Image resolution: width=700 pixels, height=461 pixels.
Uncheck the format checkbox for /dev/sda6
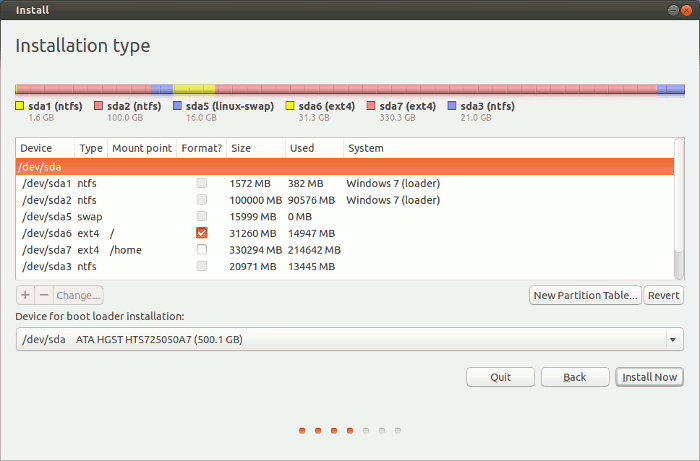[x=202, y=233]
